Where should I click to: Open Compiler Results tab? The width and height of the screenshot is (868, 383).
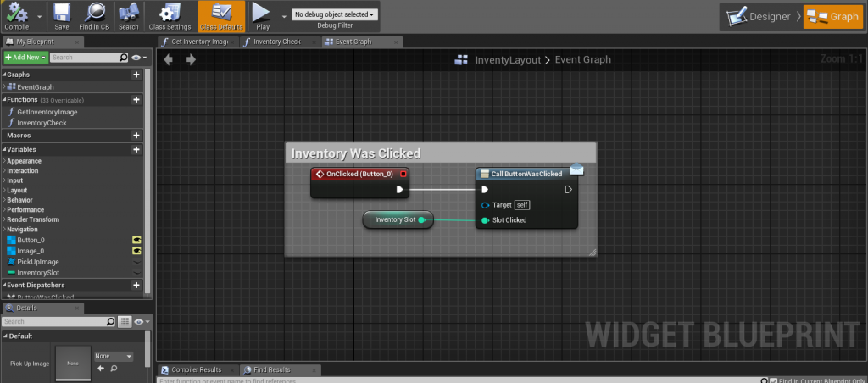[x=197, y=369]
